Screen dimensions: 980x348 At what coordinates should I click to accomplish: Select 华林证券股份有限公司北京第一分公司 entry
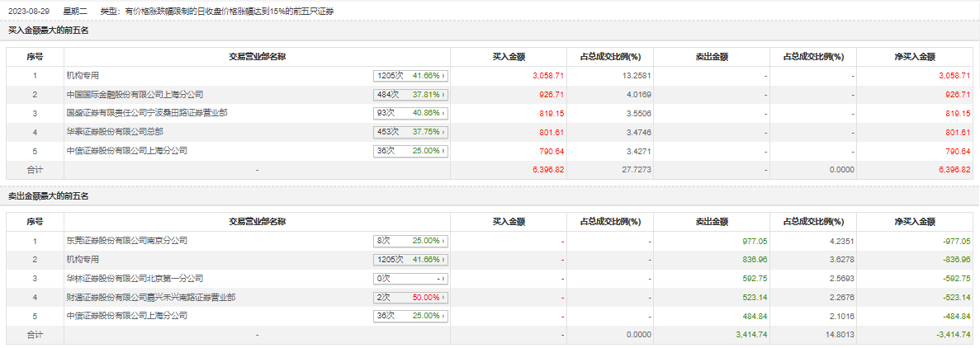coord(134,279)
